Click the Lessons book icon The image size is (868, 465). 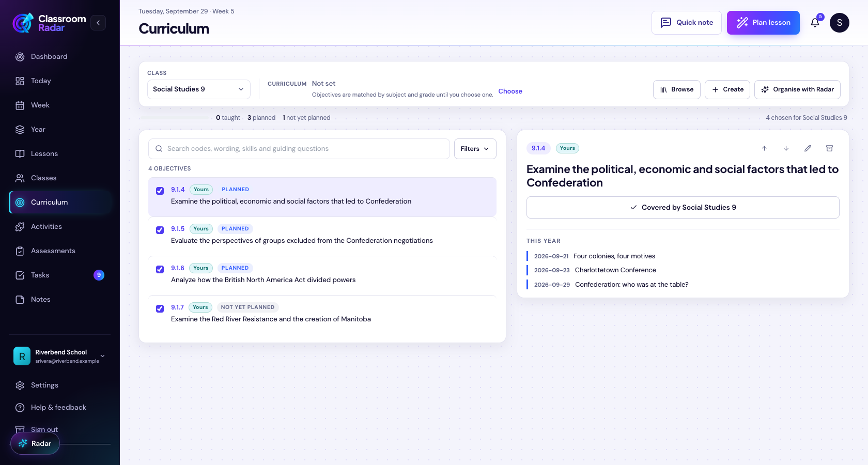(20, 154)
